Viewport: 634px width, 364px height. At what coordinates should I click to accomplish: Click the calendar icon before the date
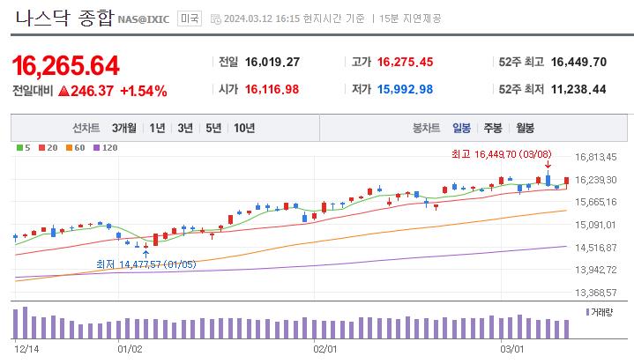coord(216,19)
